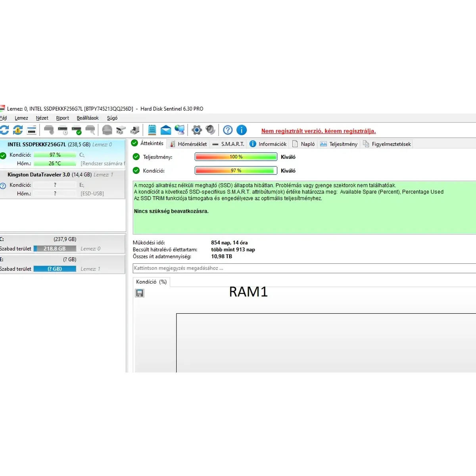
Task: Open the Figyelmeztetések tab
Action: click(387, 144)
